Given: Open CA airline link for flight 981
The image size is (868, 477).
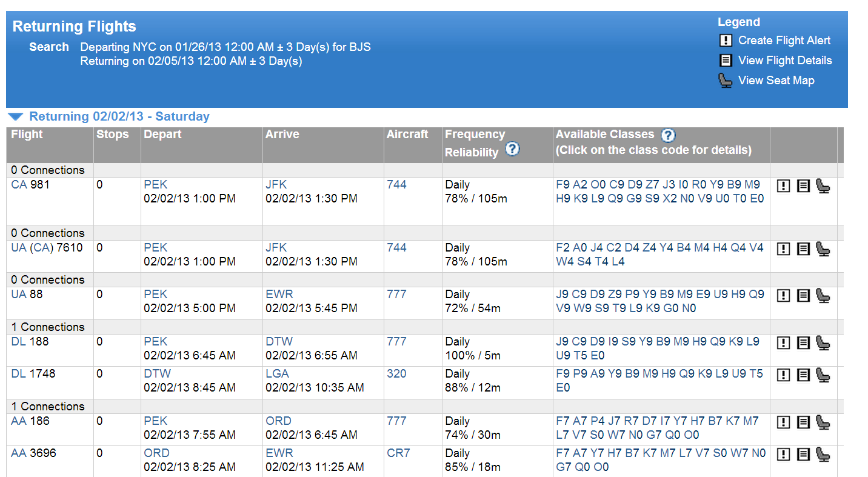Looking at the screenshot, I should coord(19,185).
